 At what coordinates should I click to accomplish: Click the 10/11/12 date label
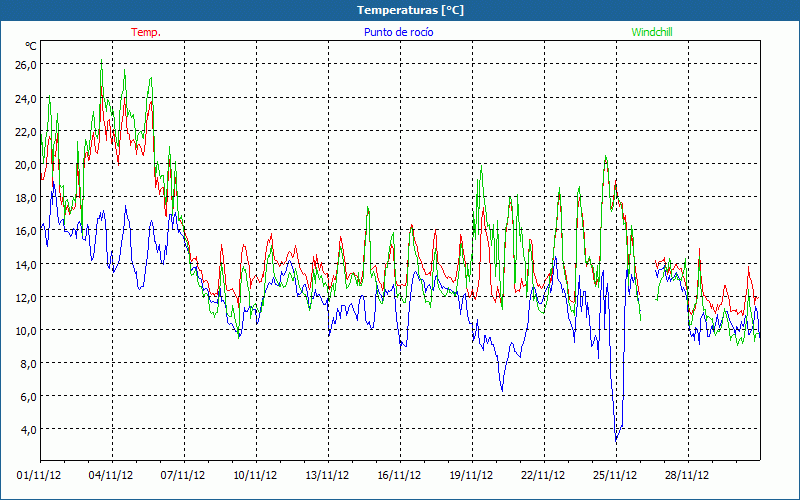pos(255,475)
